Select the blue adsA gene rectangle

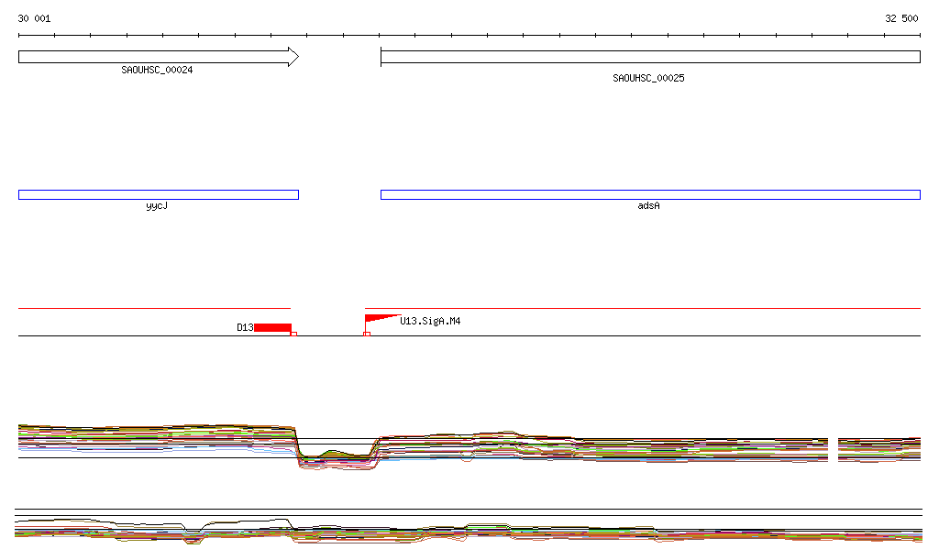click(650, 194)
